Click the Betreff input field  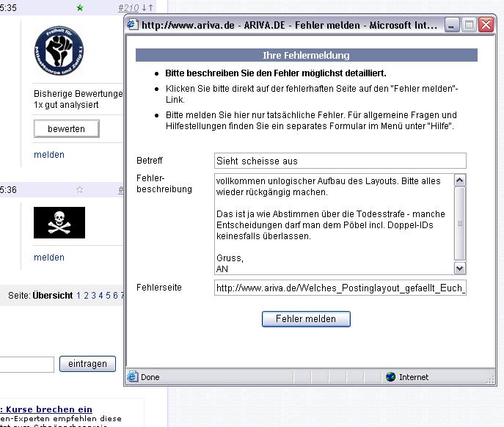tap(340, 161)
